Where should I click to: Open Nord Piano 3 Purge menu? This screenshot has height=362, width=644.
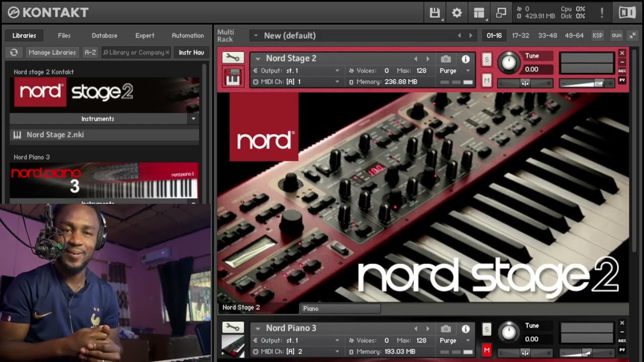click(455, 340)
